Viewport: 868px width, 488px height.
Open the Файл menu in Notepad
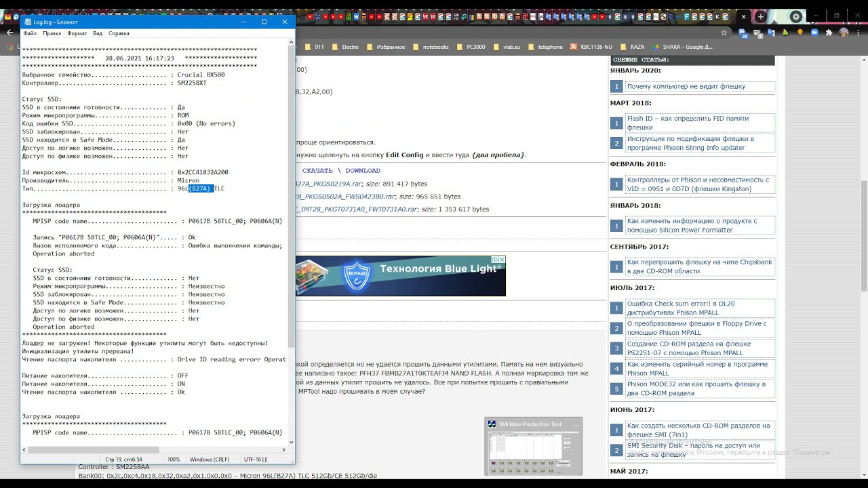[30, 33]
